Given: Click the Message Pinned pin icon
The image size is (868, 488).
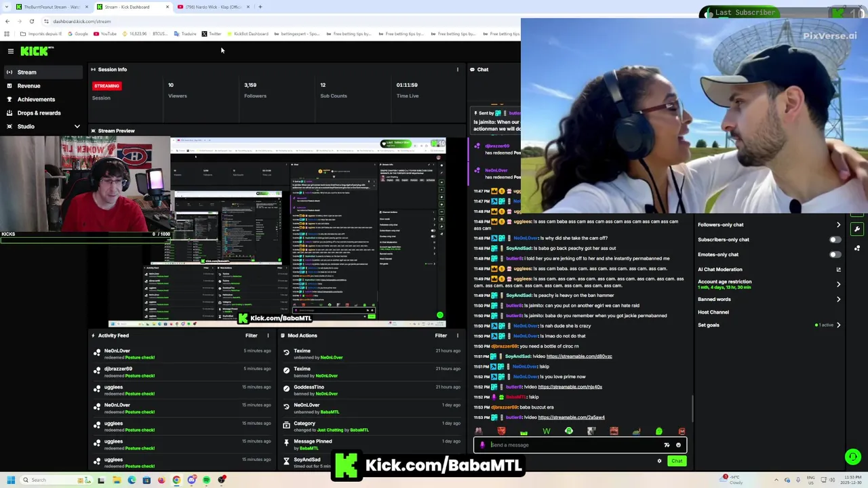Looking at the screenshot, I should click(x=286, y=442).
